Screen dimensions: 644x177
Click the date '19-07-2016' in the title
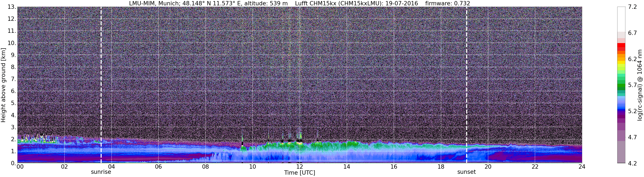point(402,3)
